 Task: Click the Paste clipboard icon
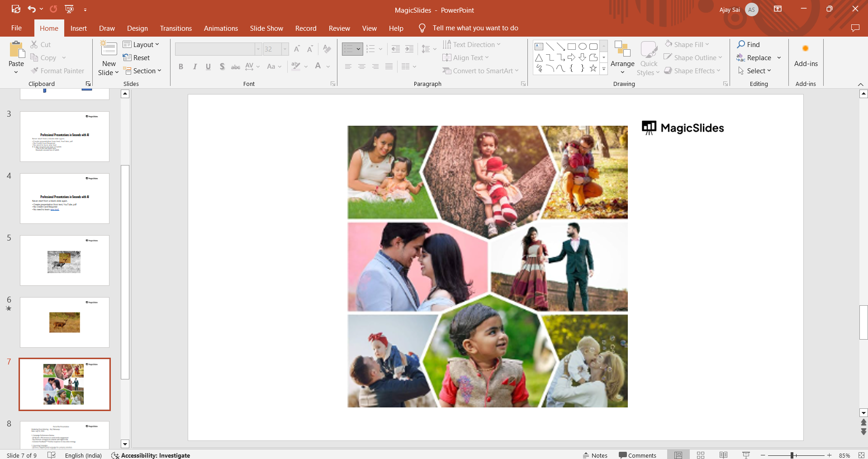(x=16, y=50)
